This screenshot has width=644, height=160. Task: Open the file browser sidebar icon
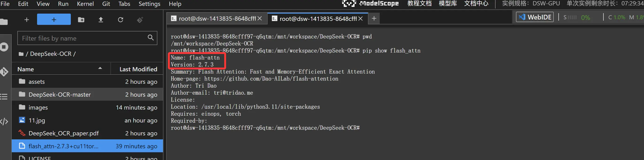(4, 22)
